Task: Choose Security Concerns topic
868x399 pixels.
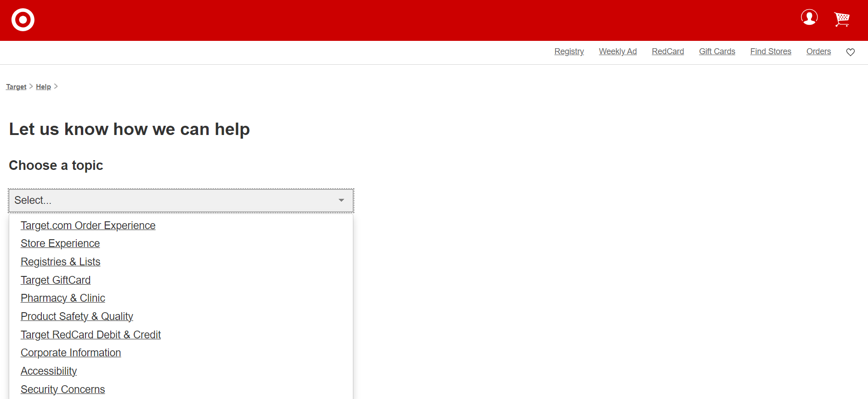Action: (x=63, y=389)
